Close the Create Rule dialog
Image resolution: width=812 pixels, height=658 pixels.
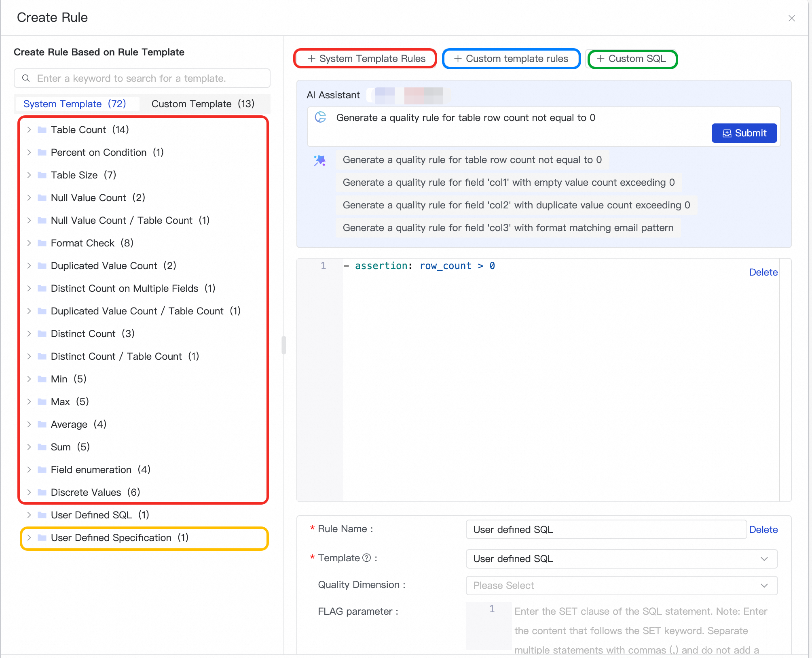[791, 18]
